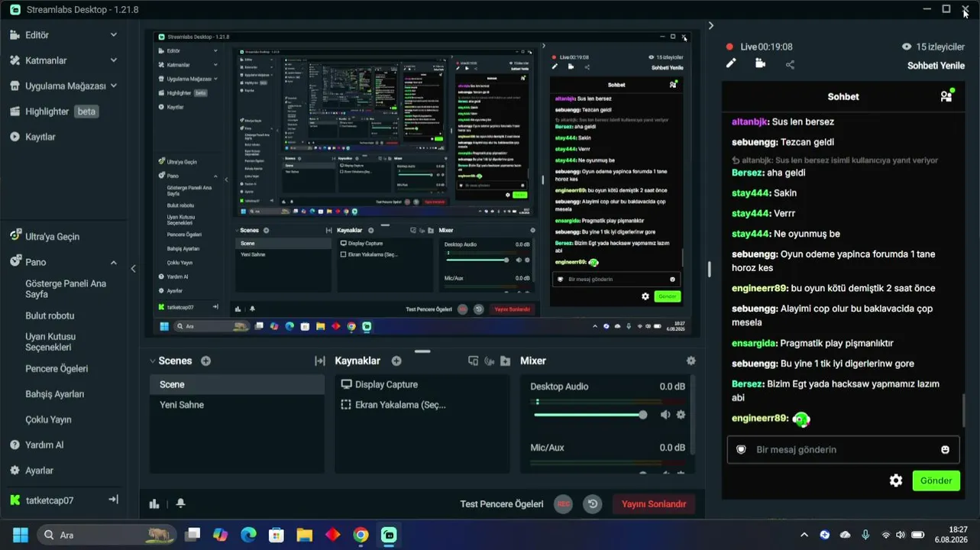Viewport: 980px width, 550px height.
Task: Mute Desktop Audio speaker icon
Action: (x=665, y=415)
